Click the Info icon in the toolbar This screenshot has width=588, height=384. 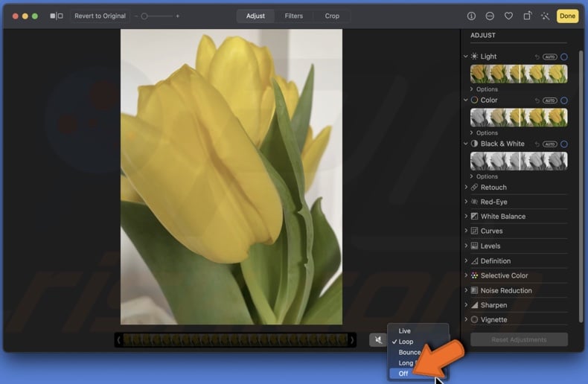coord(471,16)
